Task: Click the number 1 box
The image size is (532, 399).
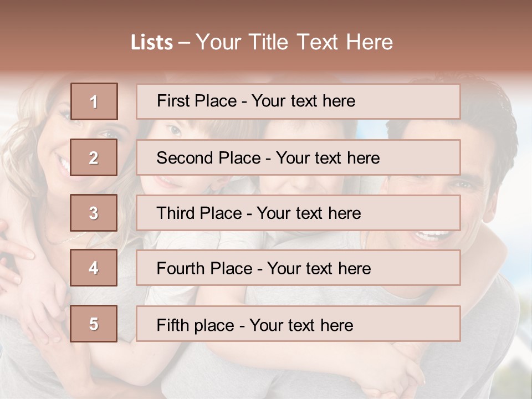Action: click(94, 101)
